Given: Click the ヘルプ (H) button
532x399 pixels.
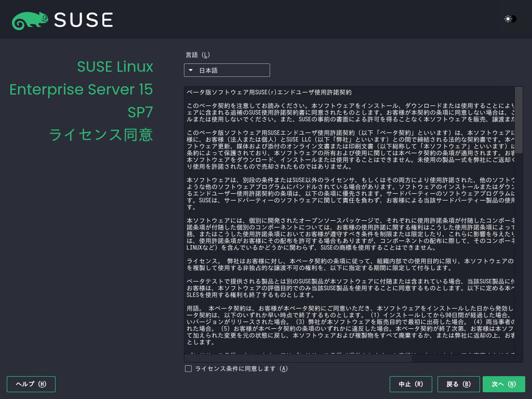Looking at the screenshot, I should tap(31, 384).
